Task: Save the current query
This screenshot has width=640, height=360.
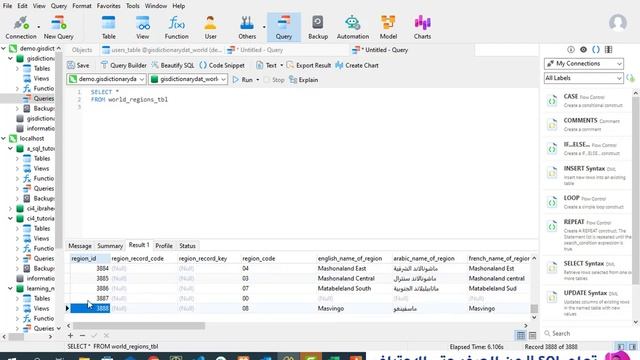Action: point(78,65)
